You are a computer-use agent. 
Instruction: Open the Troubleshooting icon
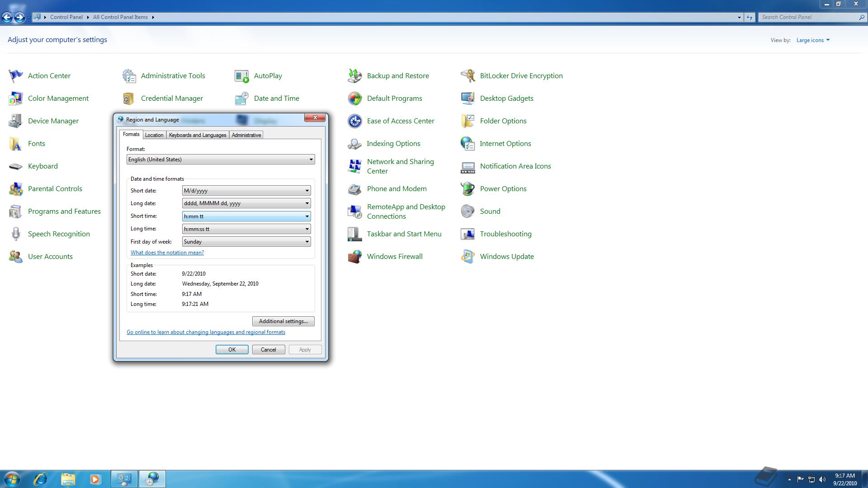468,234
